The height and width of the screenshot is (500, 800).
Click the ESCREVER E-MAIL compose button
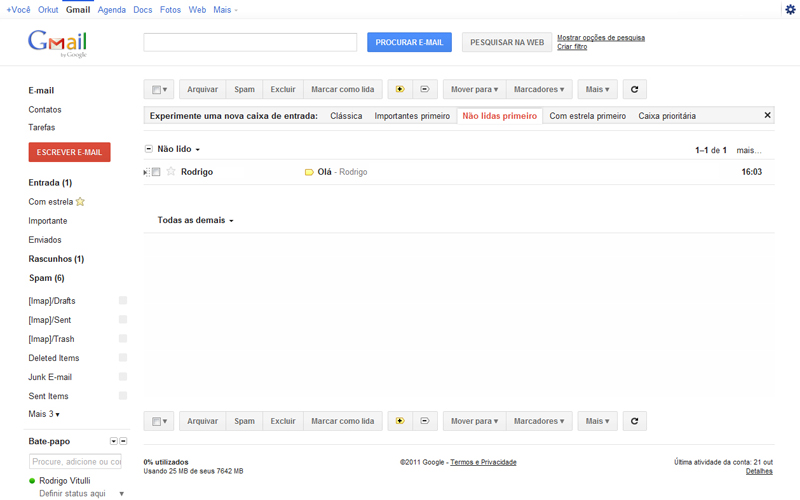point(69,152)
